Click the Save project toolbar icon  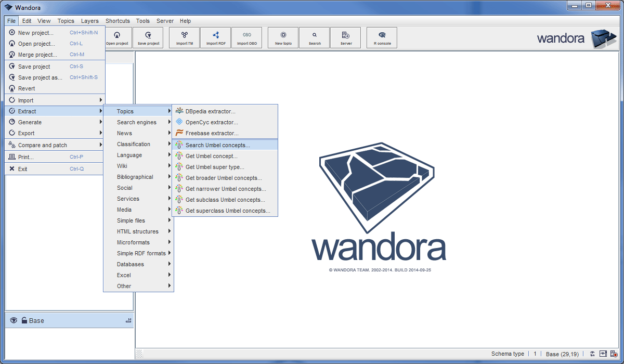click(148, 38)
